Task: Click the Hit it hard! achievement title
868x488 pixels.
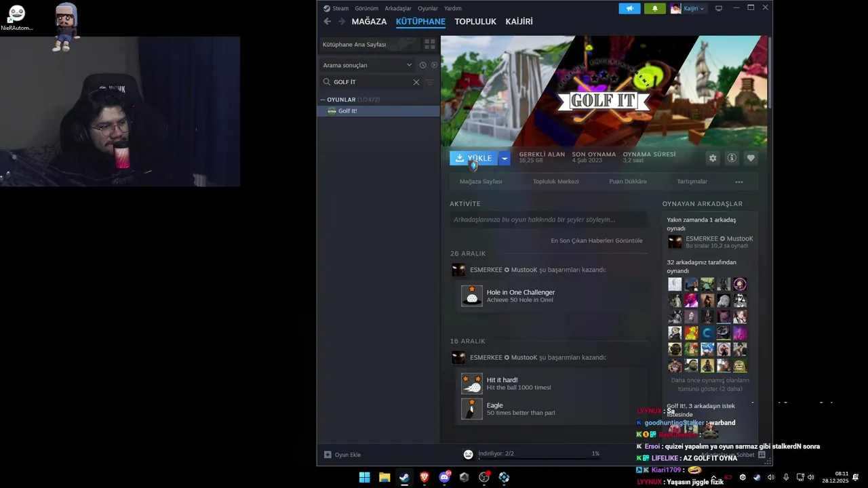Action: pos(502,380)
